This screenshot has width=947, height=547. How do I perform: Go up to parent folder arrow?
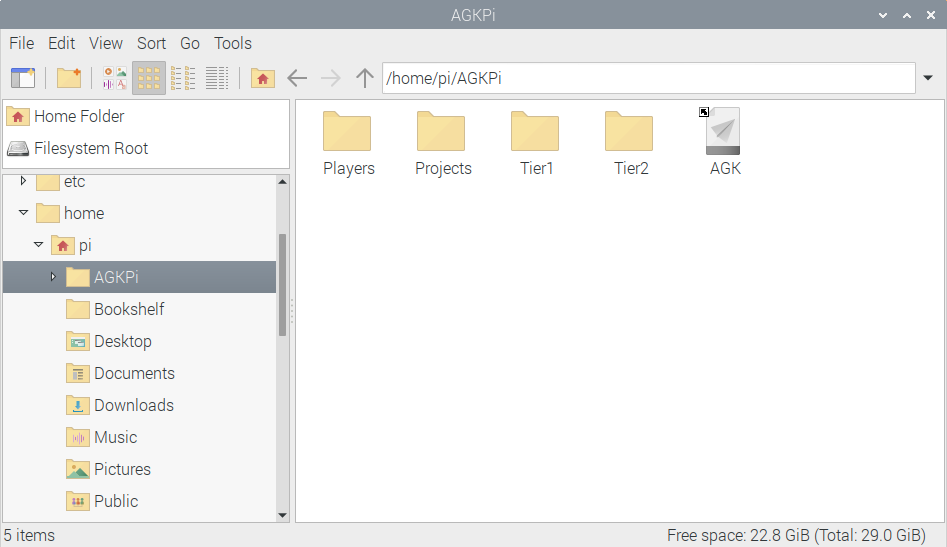pyautogui.click(x=365, y=78)
